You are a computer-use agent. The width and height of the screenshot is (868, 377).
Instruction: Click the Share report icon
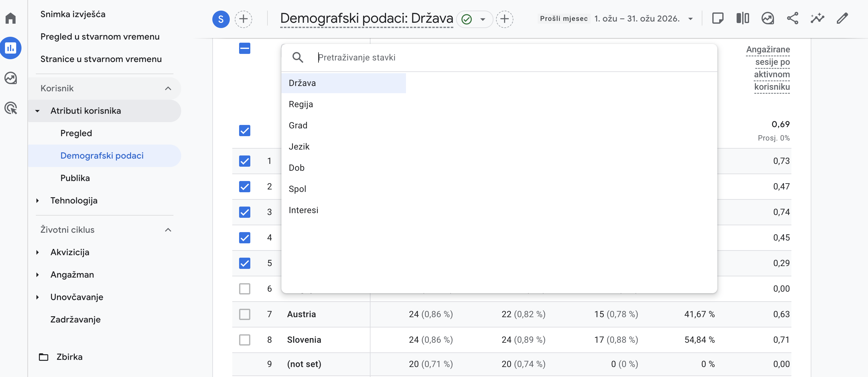(792, 19)
